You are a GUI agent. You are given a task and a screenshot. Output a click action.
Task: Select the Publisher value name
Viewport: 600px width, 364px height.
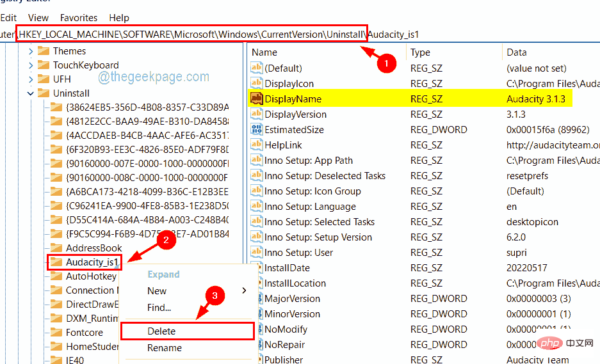284,360
